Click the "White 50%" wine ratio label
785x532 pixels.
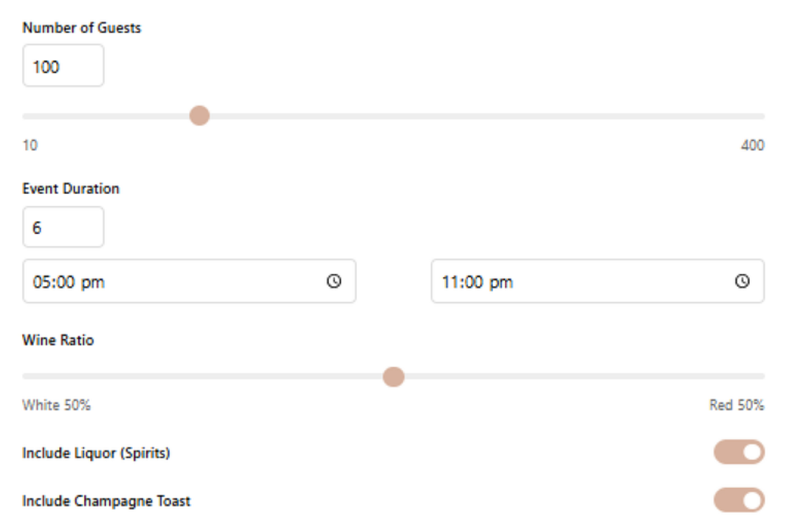point(56,405)
